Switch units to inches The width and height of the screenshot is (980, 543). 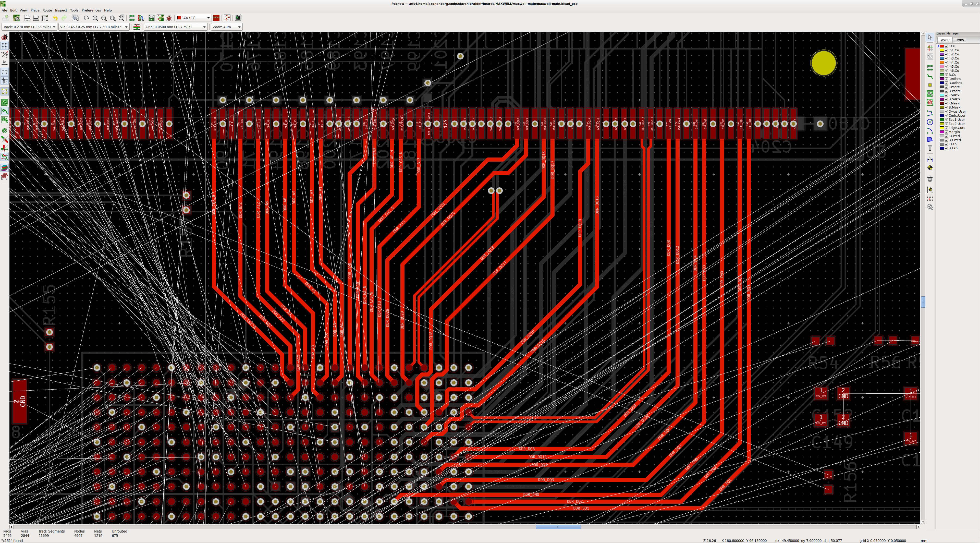(5, 62)
